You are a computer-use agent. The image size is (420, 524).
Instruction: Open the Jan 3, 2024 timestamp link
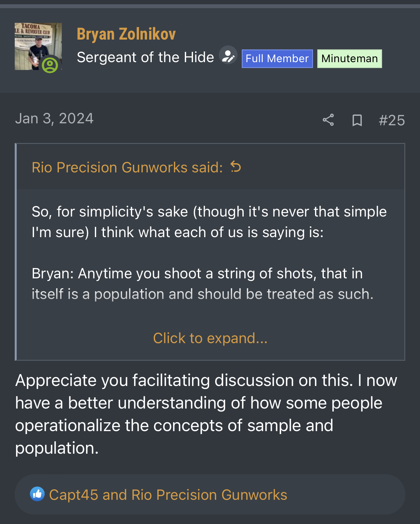54,118
